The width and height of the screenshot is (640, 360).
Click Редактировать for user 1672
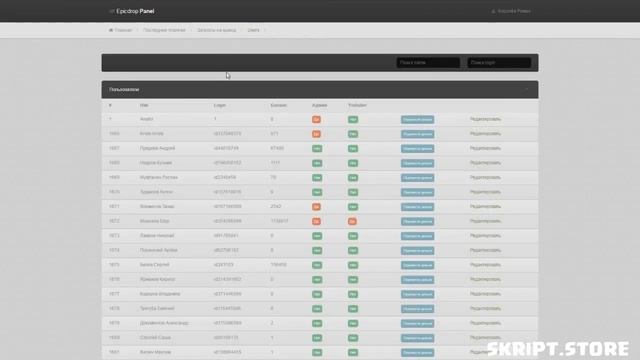485,221
